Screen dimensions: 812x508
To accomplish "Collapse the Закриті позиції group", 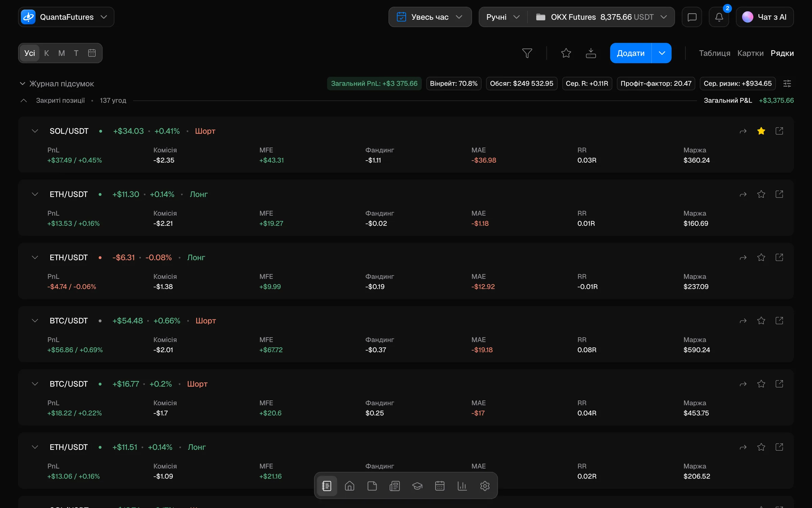I will [x=24, y=101].
